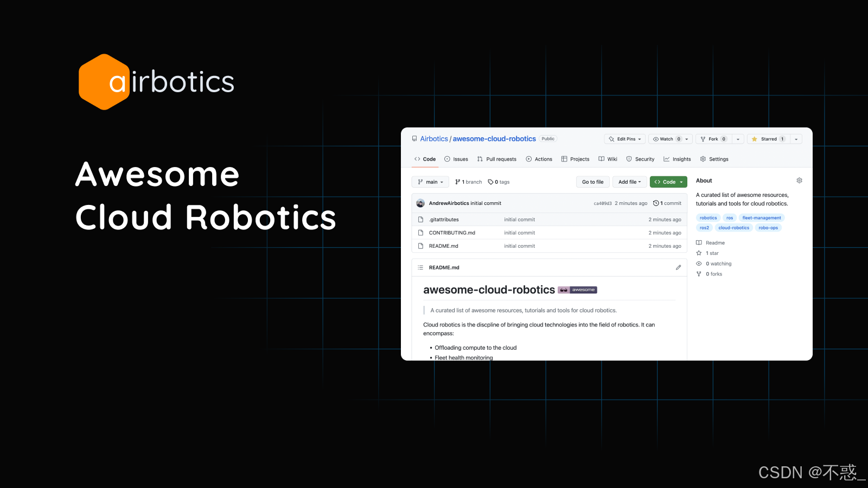868x488 pixels.
Task: Click the repository icon beside Airbotics
Action: coord(414,139)
